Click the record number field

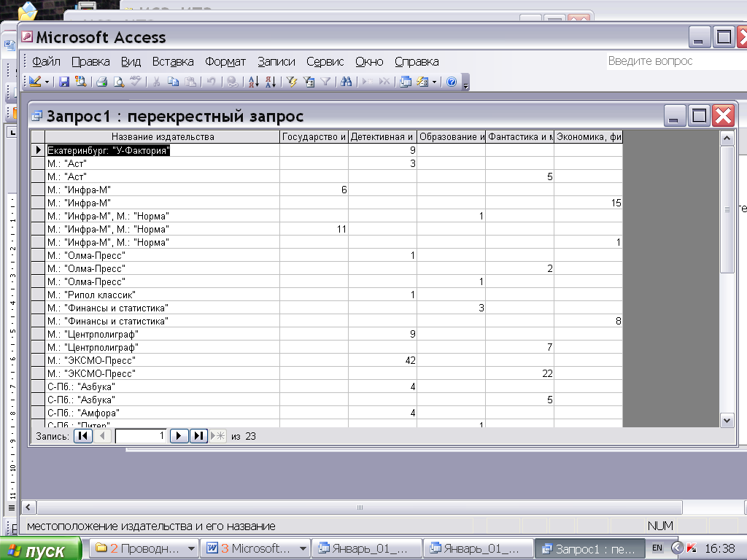pos(141,436)
